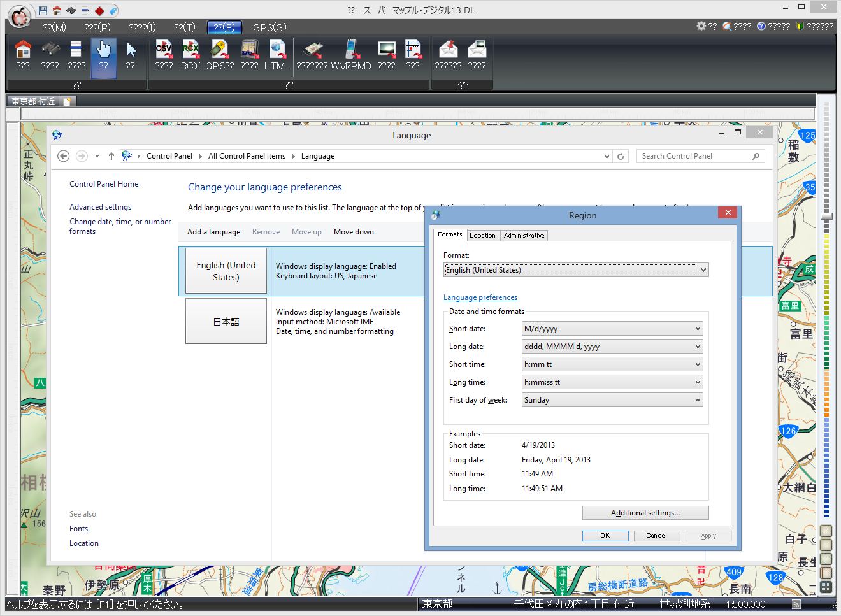Click the RCX export icon
The width and height of the screenshot is (841, 616).
click(x=190, y=49)
